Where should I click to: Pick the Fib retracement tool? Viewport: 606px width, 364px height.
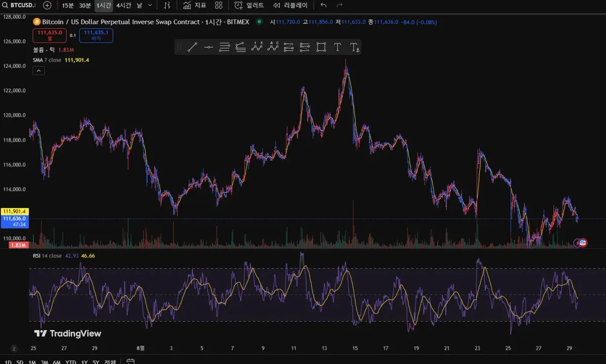point(224,47)
